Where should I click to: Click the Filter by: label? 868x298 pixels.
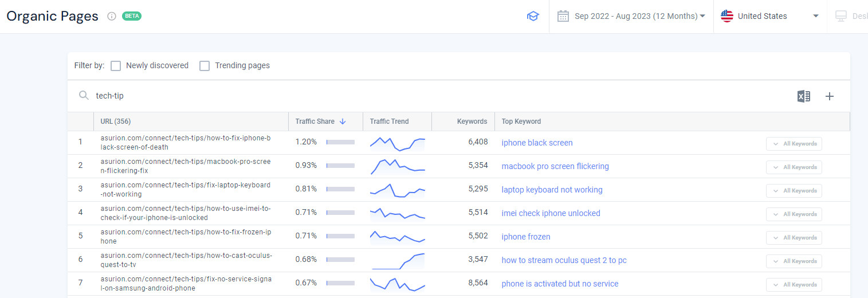point(89,66)
